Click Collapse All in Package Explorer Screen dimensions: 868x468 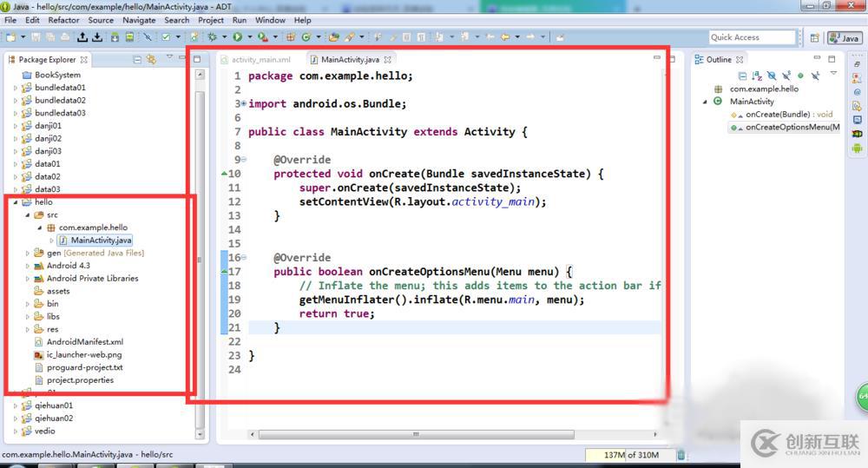(x=137, y=59)
